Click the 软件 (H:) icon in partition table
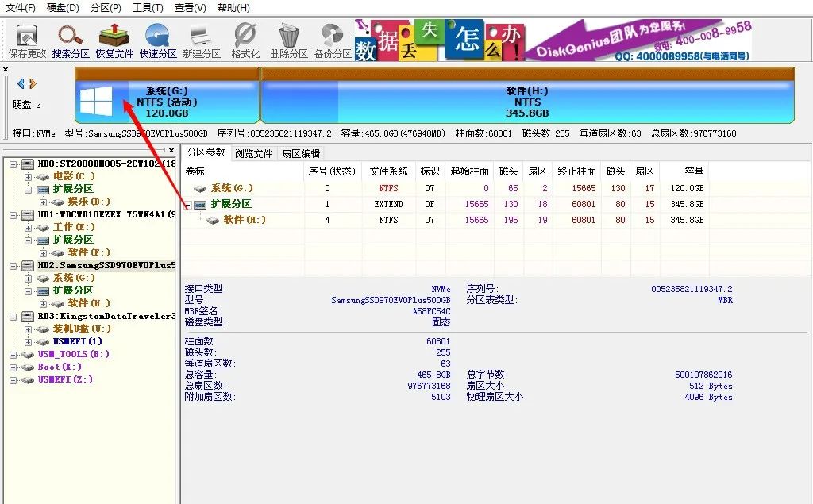 point(212,221)
